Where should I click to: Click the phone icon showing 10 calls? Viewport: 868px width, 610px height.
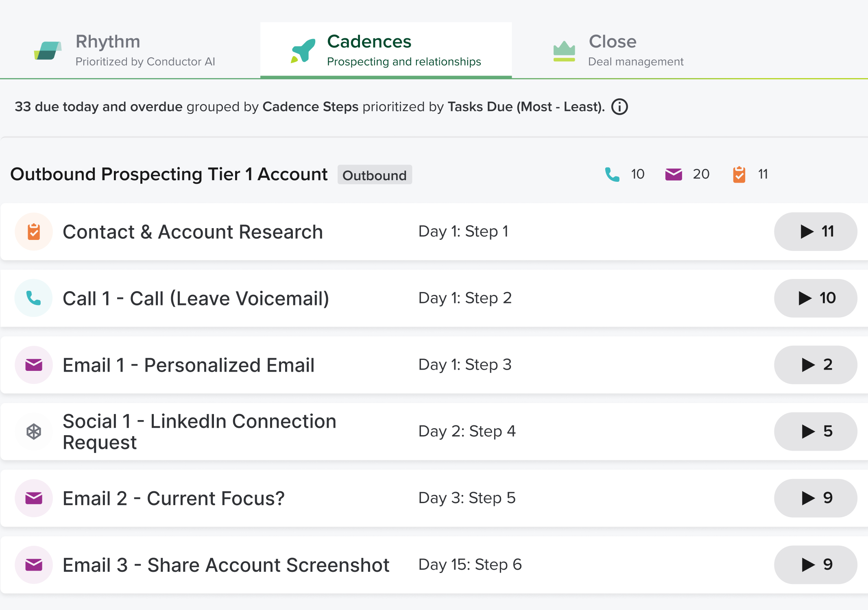[612, 174]
